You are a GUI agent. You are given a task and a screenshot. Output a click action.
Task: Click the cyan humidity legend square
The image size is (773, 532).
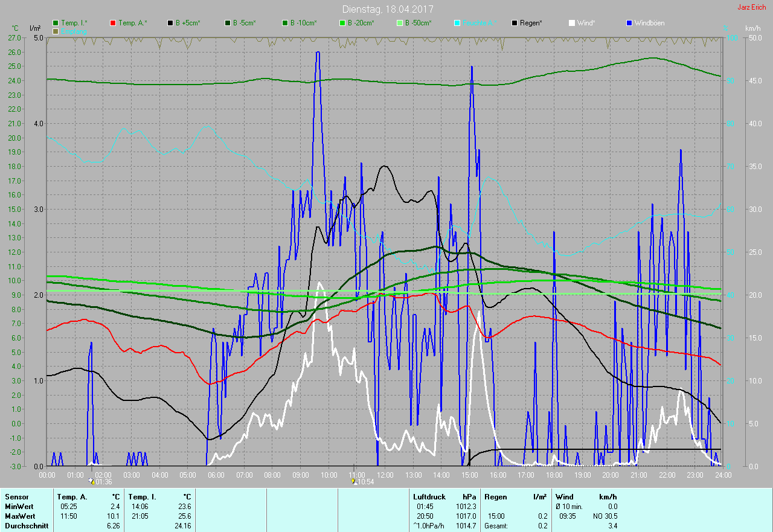tap(457, 23)
